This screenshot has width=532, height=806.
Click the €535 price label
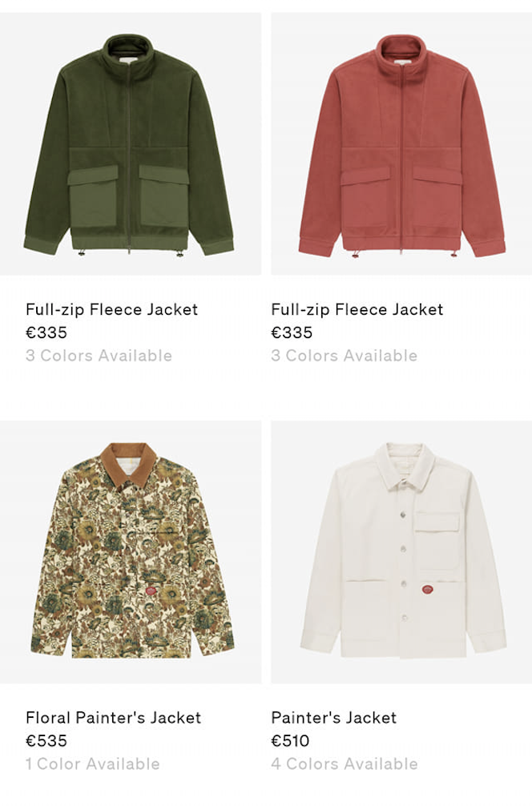click(46, 741)
